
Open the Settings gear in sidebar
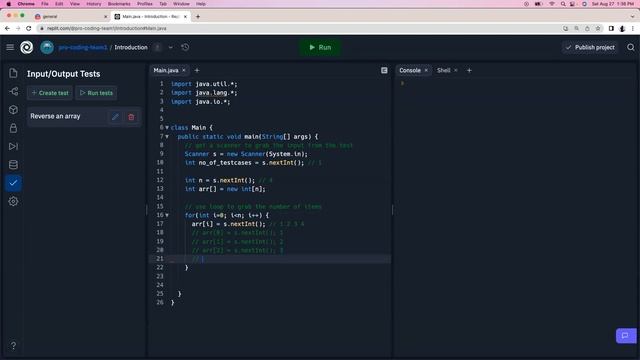(13, 201)
